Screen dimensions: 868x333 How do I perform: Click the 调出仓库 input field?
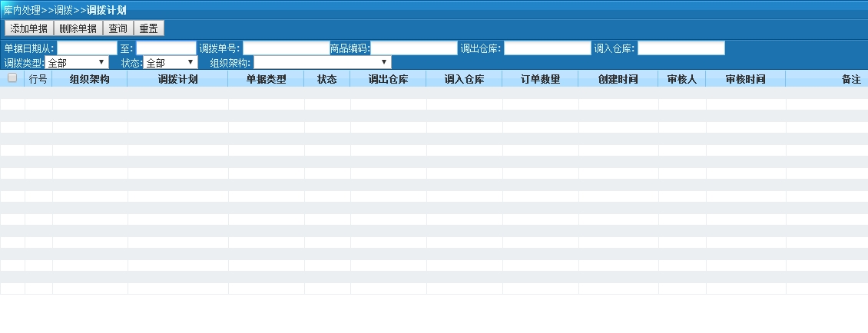point(548,48)
